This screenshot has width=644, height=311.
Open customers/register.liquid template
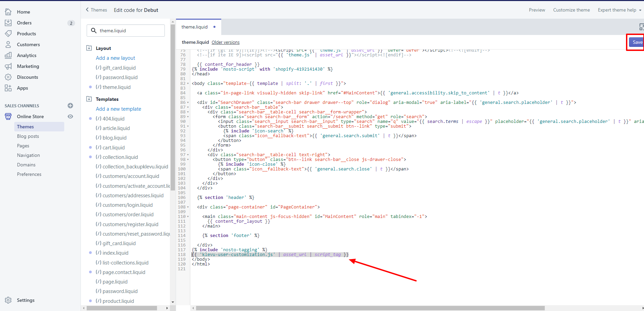tap(130, 224)
